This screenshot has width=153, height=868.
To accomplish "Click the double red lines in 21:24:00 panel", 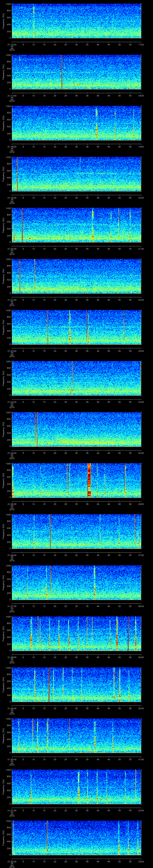I will [x=36, y=429].
